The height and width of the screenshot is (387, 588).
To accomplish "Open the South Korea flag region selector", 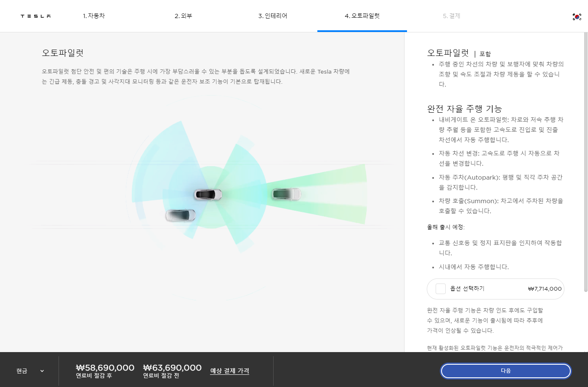I will point(577,16).
